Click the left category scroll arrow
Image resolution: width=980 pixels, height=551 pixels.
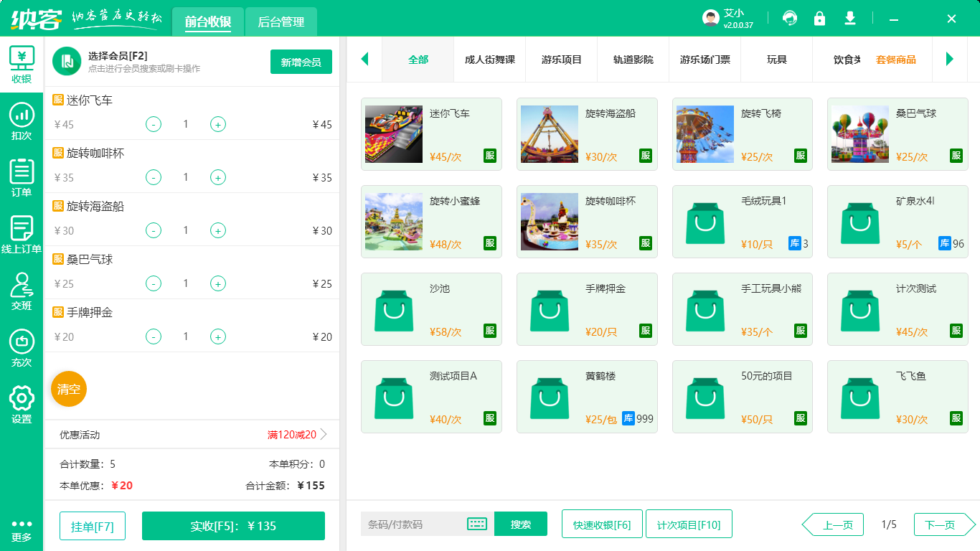[x=364, y=60]
